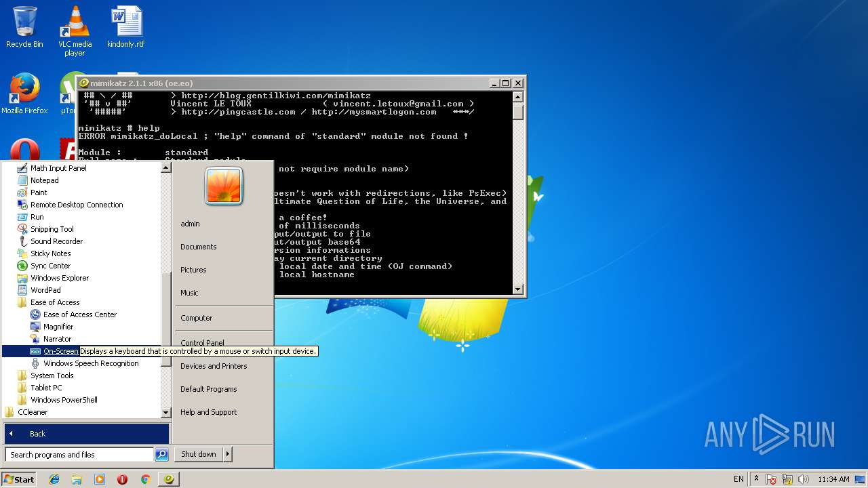The image size is (868, 488).
Task: Open the admin user folder link
Action: point(190,224)
